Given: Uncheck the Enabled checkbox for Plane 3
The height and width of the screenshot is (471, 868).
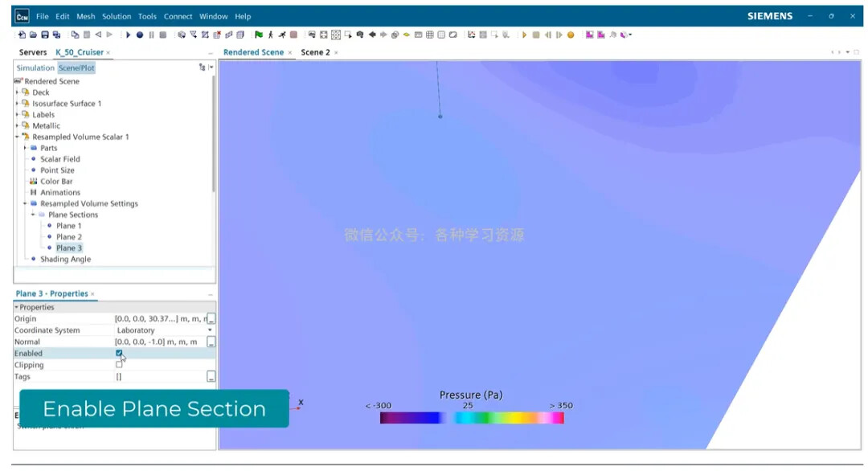Looking at the screenshot, I should point(119,353).
